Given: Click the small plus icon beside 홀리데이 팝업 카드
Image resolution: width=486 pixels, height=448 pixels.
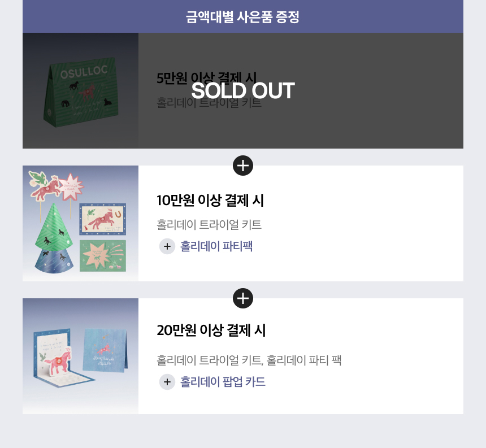Looking at the screenshot, I should click(167, 382).
